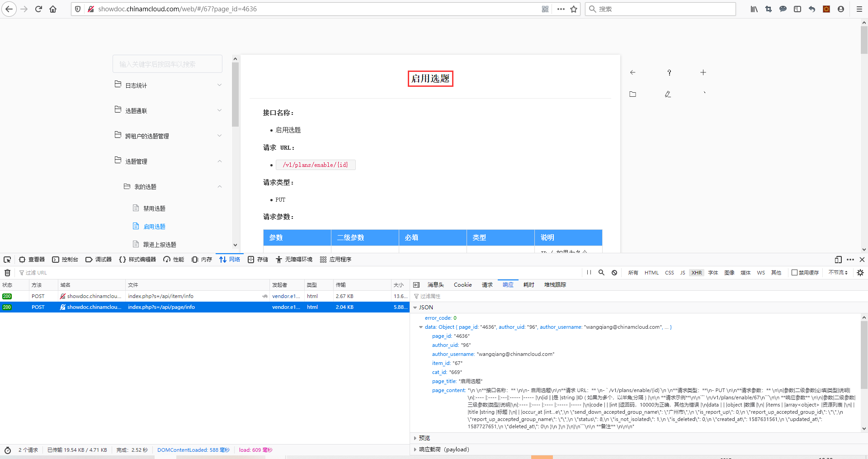Toggle the XHR request filter
The height and width of the screenshot is (459, 868).
(x=696, y=273)
